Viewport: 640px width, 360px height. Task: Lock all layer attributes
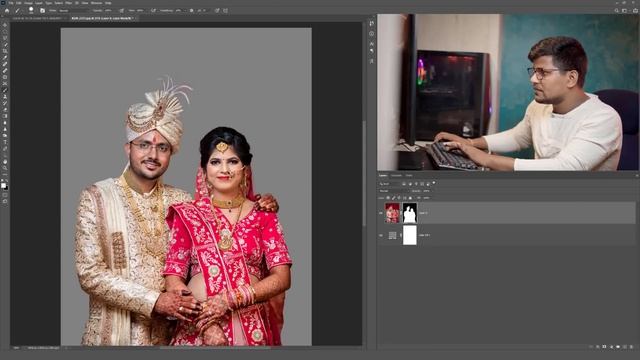coord(410,198)
